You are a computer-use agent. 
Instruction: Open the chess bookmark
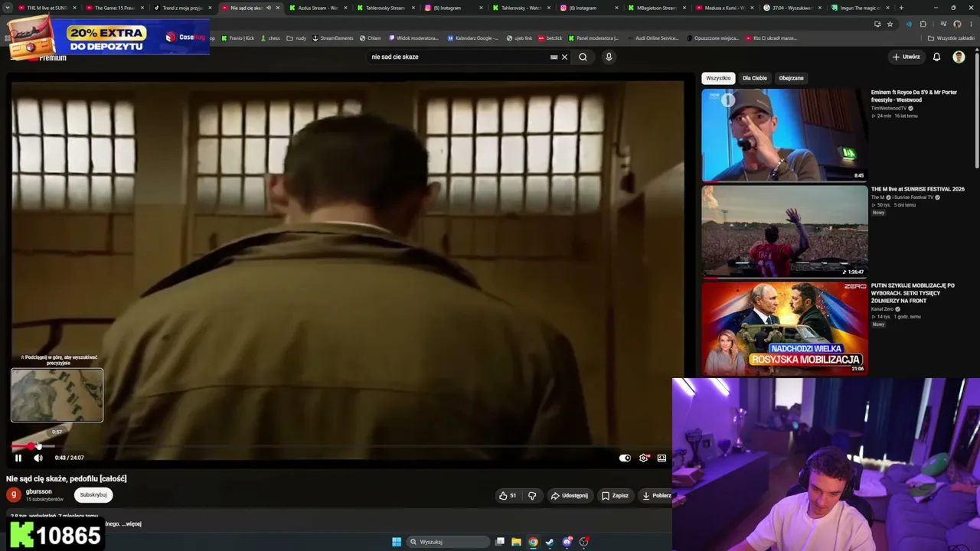[270, 38]
